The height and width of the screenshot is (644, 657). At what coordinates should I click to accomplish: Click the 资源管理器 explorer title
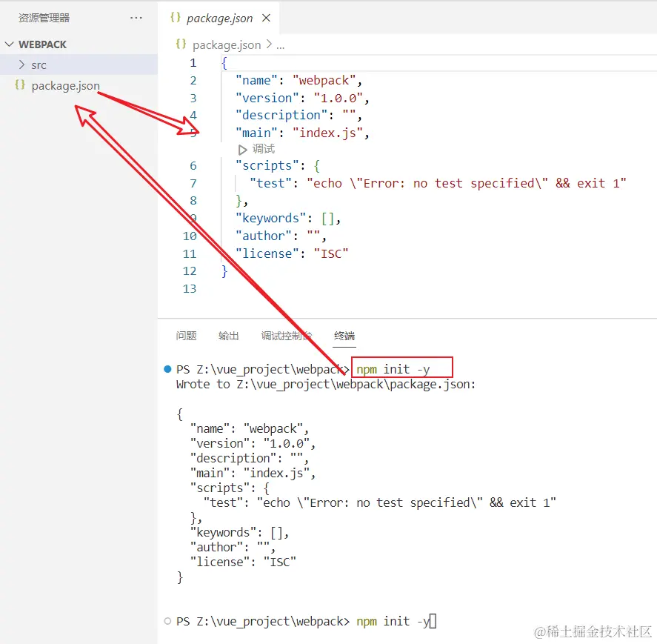[44, 18]
